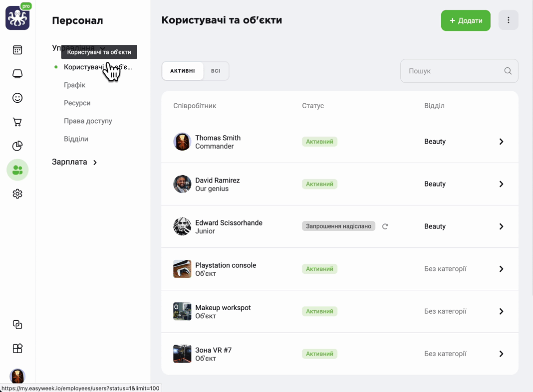Viewport: 533px width, 392px height.
Task: Open the shopping cart sales icon
Action: click(17, 122)
